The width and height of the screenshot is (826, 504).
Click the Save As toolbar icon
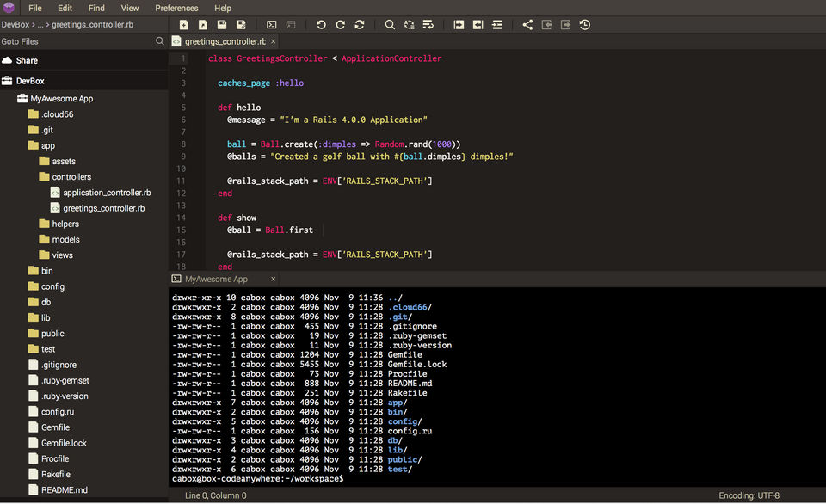tap(241, 25)
